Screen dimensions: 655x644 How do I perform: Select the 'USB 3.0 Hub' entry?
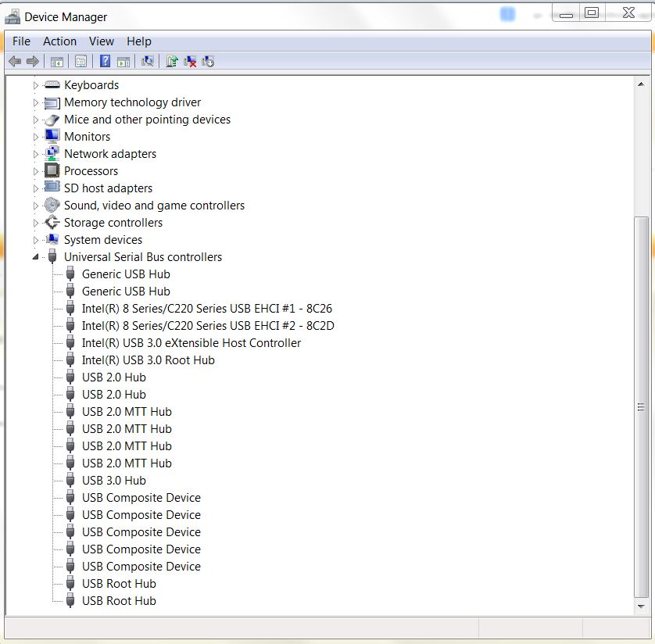click(114, 481)
